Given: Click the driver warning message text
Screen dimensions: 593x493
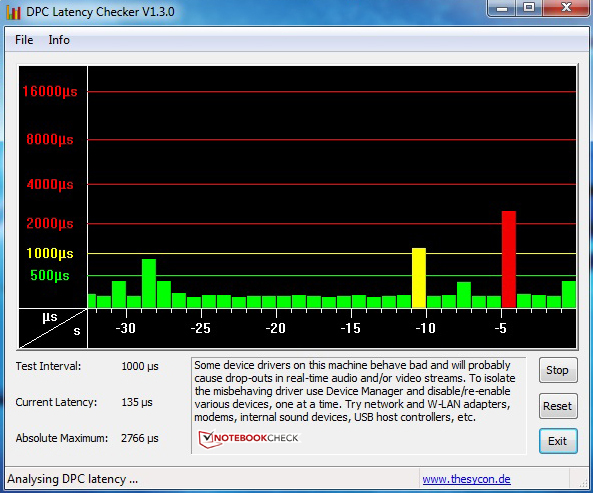Looking at the screenshot, I should pyautogui.click(x=354, y=391).
